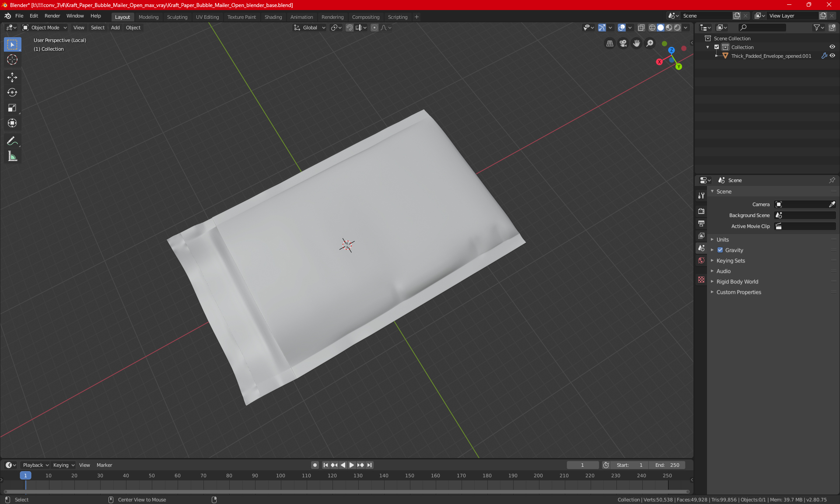Click the blue Z axis gizmo

click(672, 50)
